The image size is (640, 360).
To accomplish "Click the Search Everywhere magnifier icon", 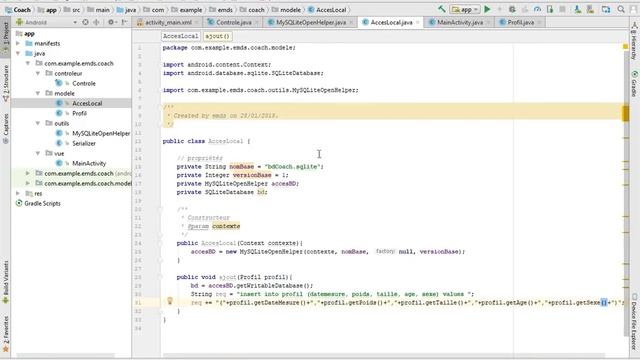I will pos(621,9).
